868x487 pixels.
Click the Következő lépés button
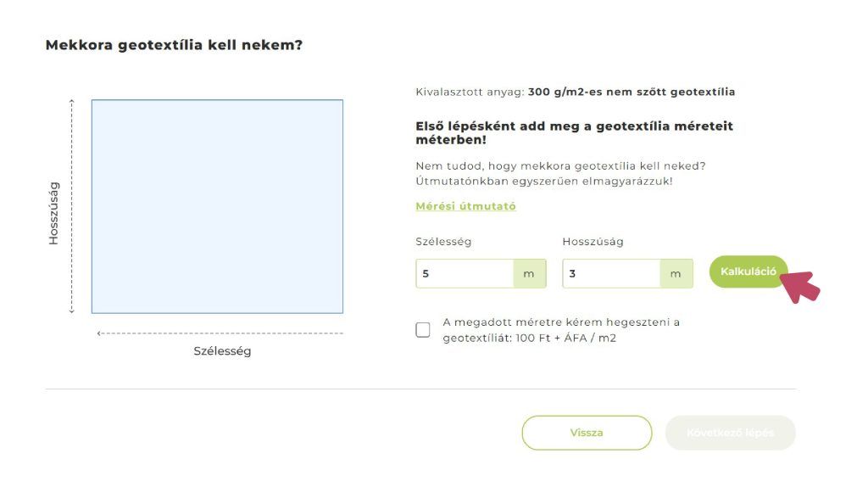tap(730, 433)
